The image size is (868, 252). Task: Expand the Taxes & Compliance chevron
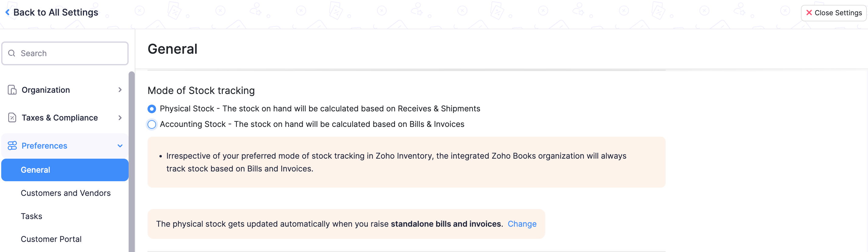point(120,117)
